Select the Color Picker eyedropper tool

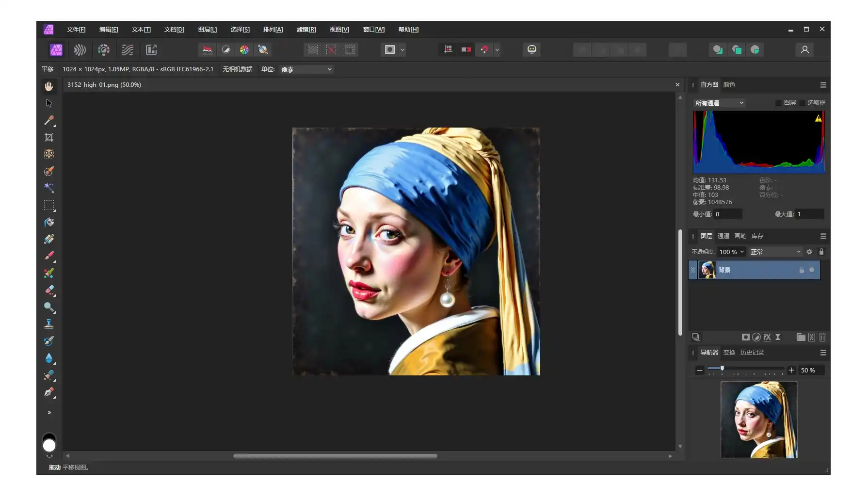tap(49, 120)
